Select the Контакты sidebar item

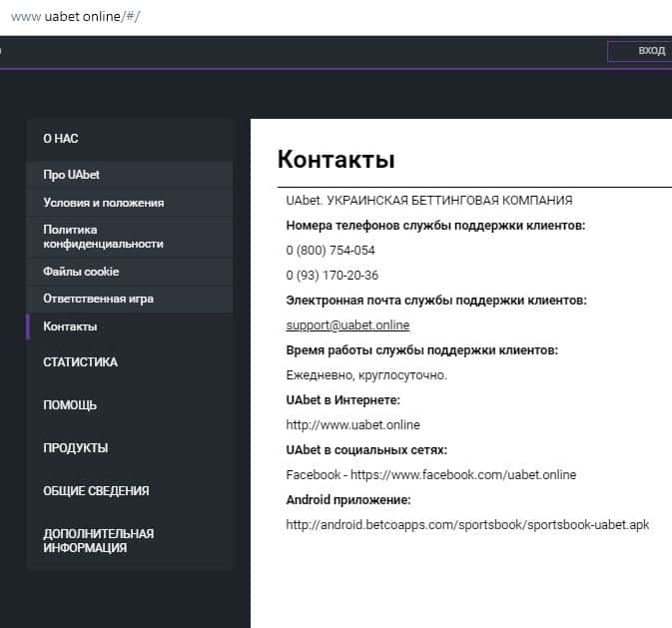130,326
